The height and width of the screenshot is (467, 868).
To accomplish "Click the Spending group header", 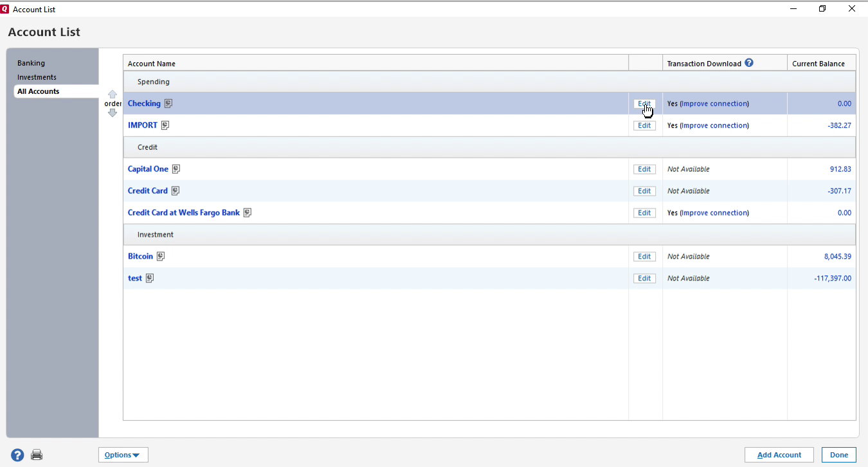I will [489, 82].
